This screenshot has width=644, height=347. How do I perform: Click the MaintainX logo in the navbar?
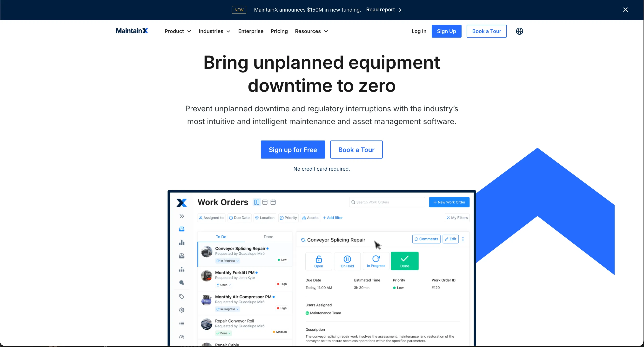pyautogui.click(x=132, y=31)
